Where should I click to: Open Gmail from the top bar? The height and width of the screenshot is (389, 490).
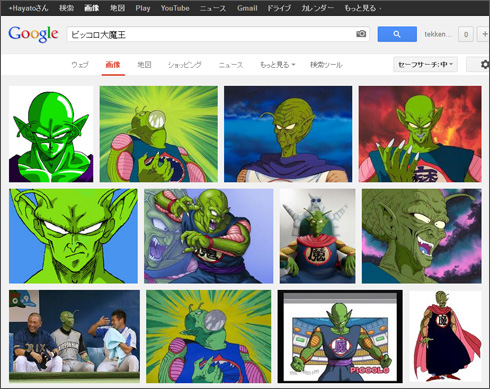pyautogui.click(x=247, y=8)
